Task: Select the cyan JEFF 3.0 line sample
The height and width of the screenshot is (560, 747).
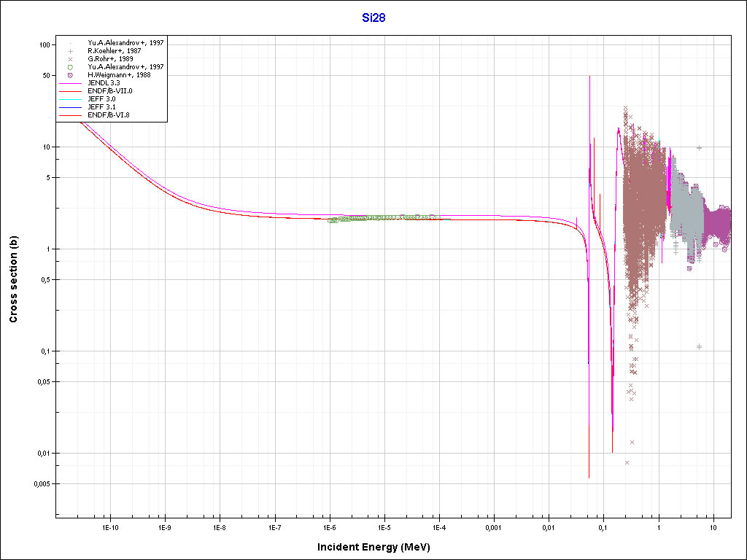Action: point(71,99)
